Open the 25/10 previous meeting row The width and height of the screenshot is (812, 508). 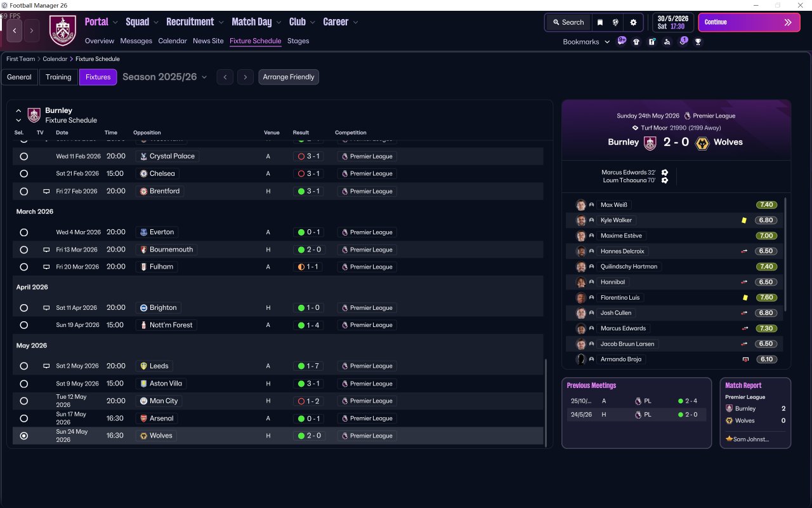coord(636,401)
